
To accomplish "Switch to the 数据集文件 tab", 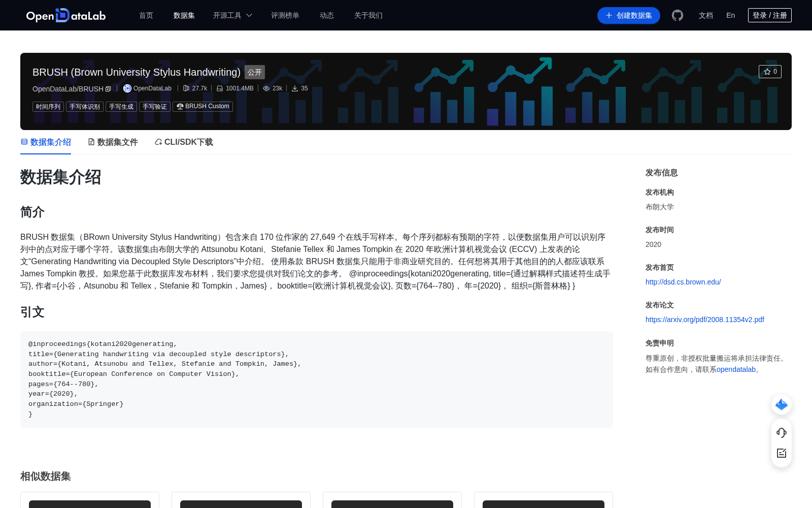I will [113, 142].
